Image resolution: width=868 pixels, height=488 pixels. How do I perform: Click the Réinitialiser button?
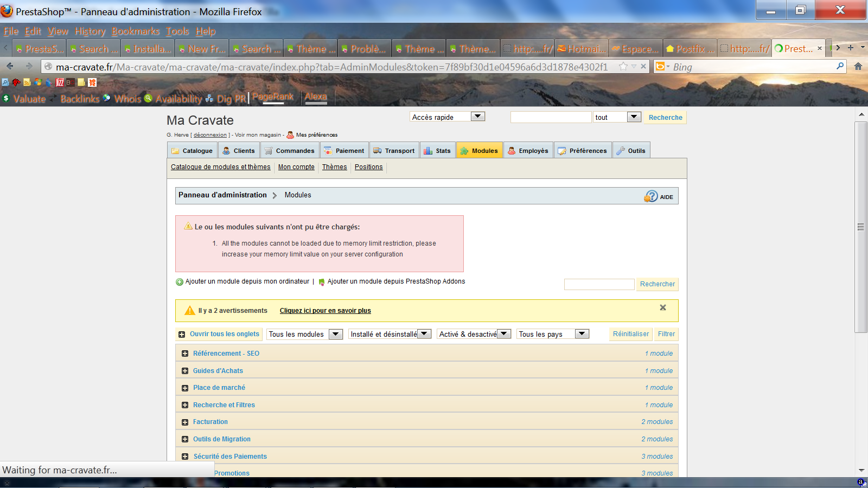click(x=631, y=334)
